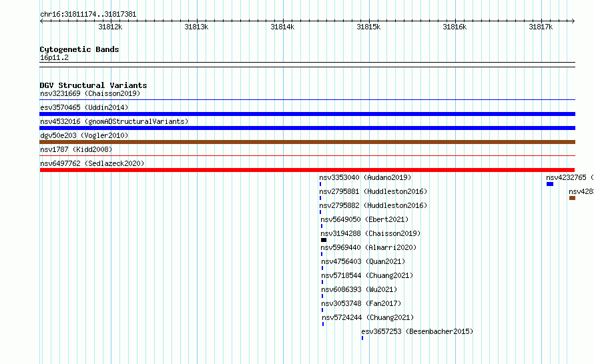
Task: Select the blue glyph under nsv4232765
Action: (x=550, y=184)
